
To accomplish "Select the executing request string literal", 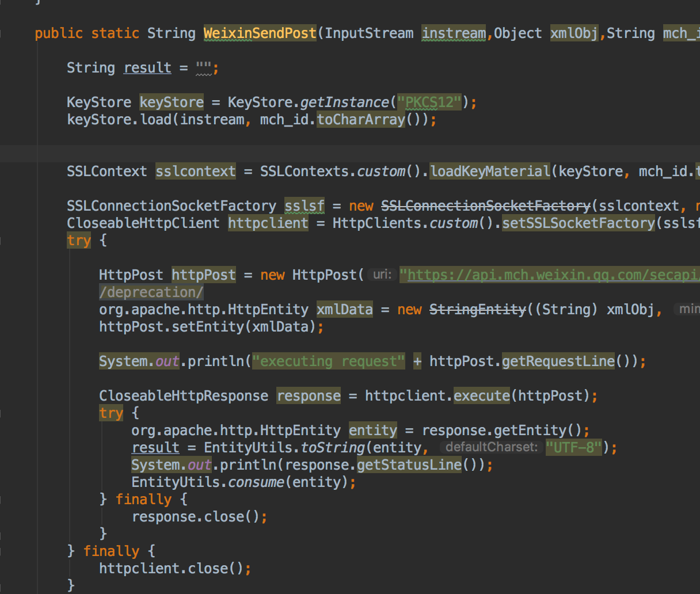I will click(x=329, y=361).
